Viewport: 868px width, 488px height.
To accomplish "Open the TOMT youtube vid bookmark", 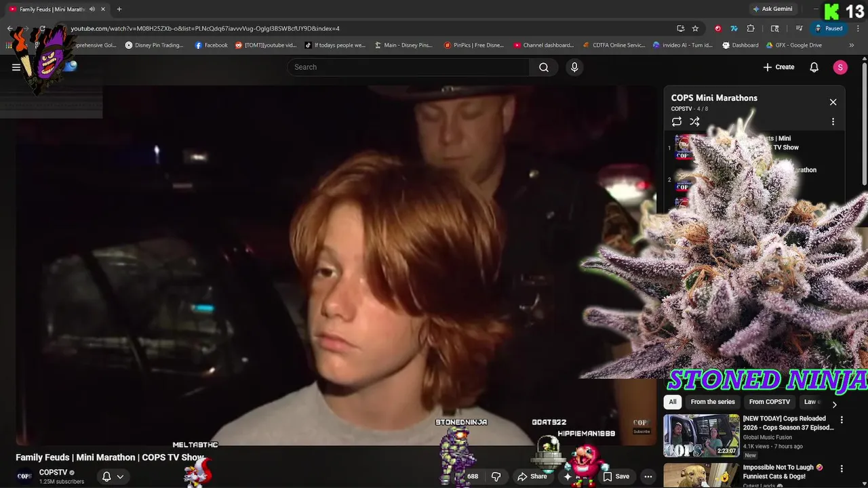I will coord(266,45).
